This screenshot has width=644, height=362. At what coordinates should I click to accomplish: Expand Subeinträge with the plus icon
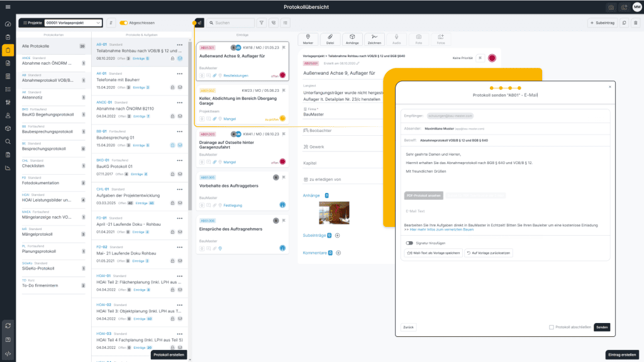pos(338,235)
